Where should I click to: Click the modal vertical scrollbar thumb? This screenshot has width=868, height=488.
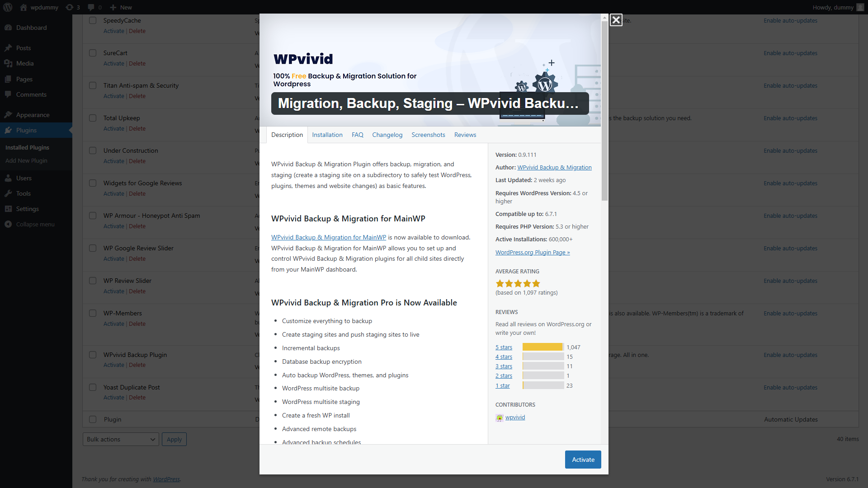point(604,111)
